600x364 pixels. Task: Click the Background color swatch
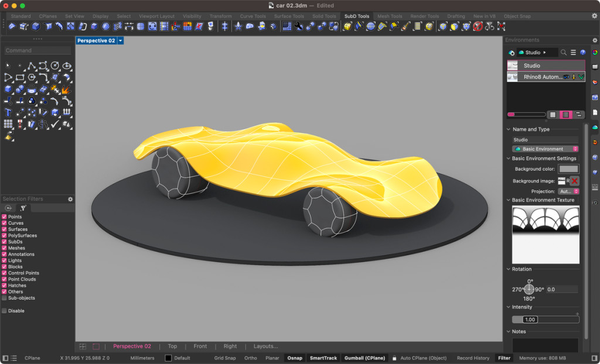tap(568, 169)
